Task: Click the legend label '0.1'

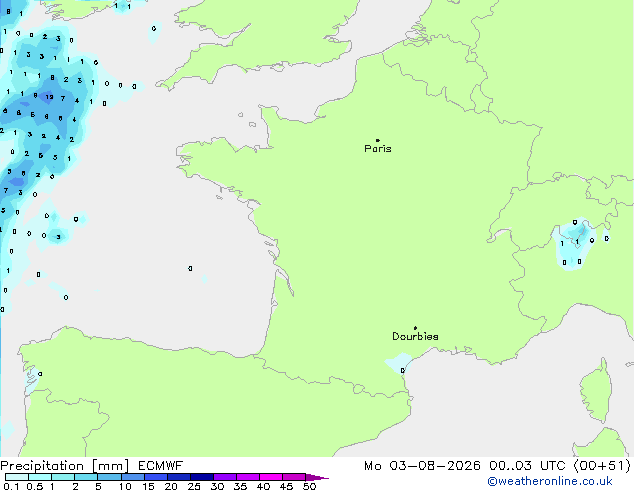Action: click(x=11, y=486)
